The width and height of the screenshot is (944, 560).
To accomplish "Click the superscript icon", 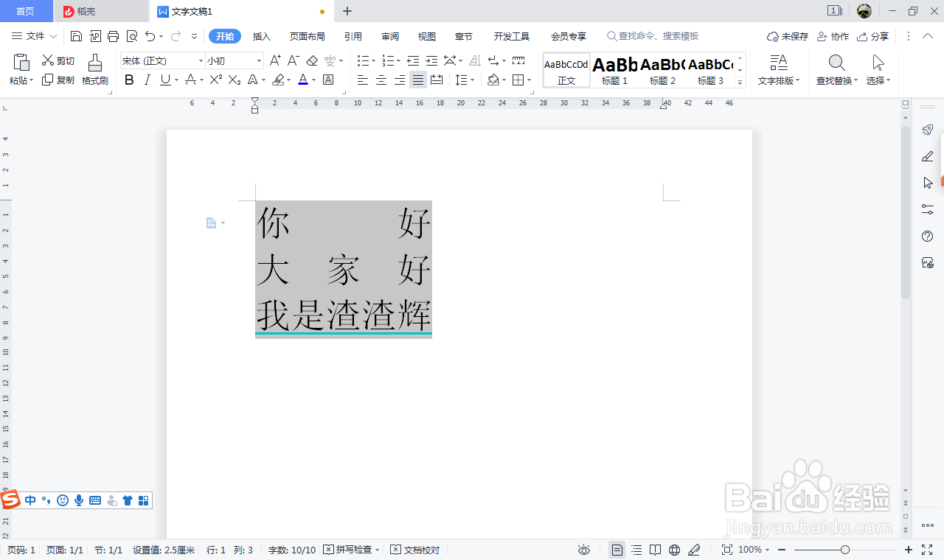I will click(215, 80).
